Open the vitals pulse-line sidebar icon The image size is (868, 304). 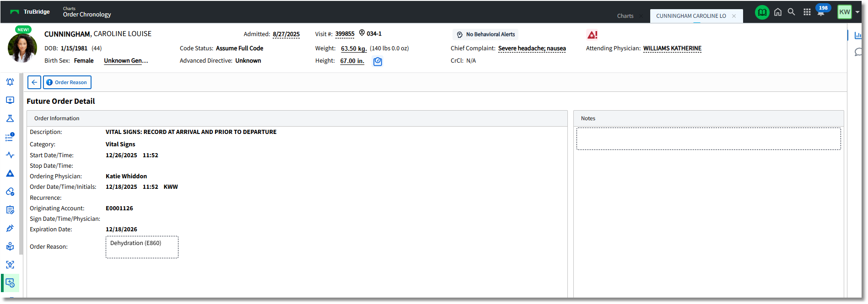point(10,155)
